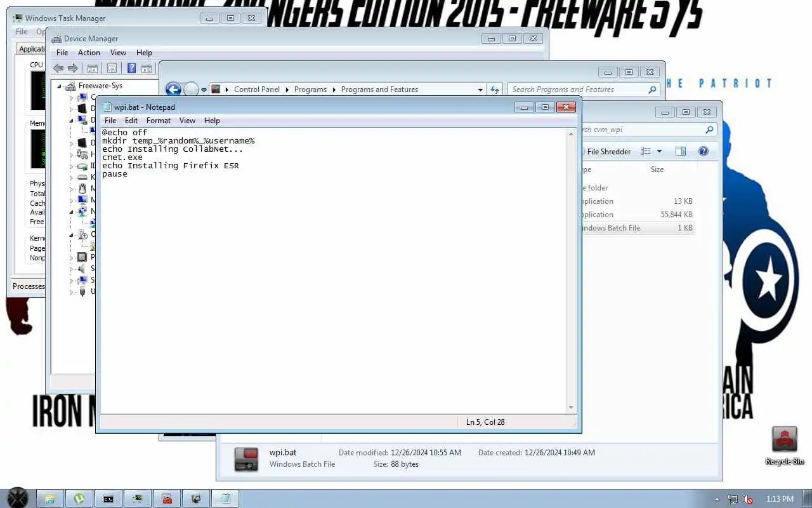Click the Device Manager Forward arrow icon
This screenshot has width=812, height=508.
pos(73,69)
